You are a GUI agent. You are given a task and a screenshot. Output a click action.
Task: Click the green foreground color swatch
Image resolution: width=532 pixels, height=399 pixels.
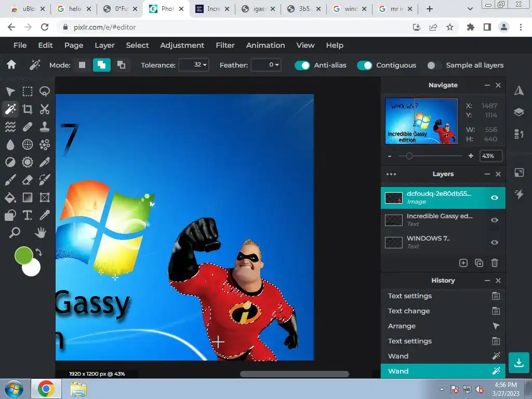23,255
